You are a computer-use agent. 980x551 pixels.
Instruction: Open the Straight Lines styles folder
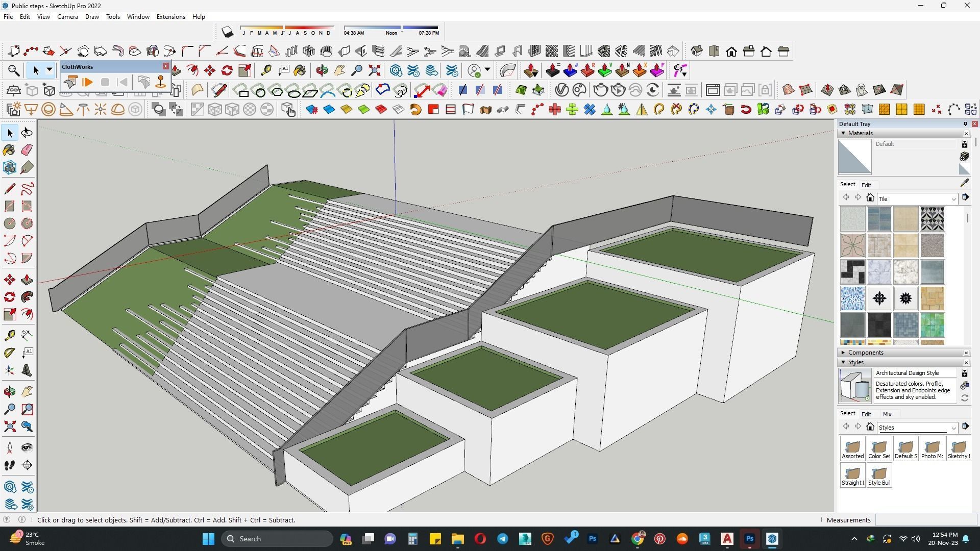tap(852, 475)
